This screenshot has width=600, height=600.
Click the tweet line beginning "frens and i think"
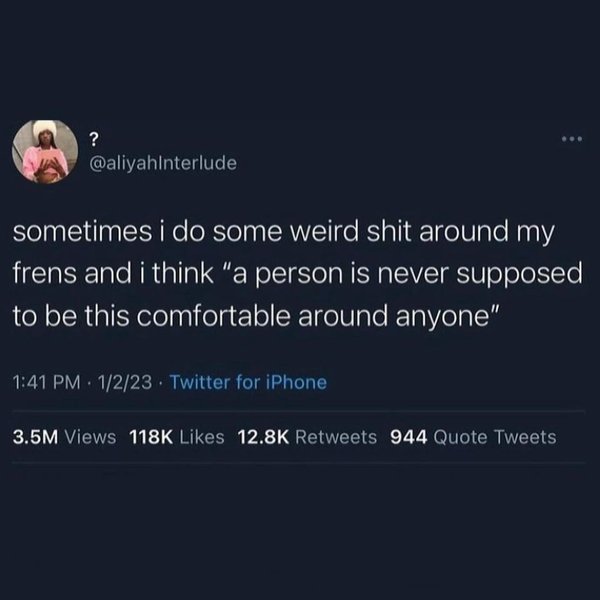point(298,274)
